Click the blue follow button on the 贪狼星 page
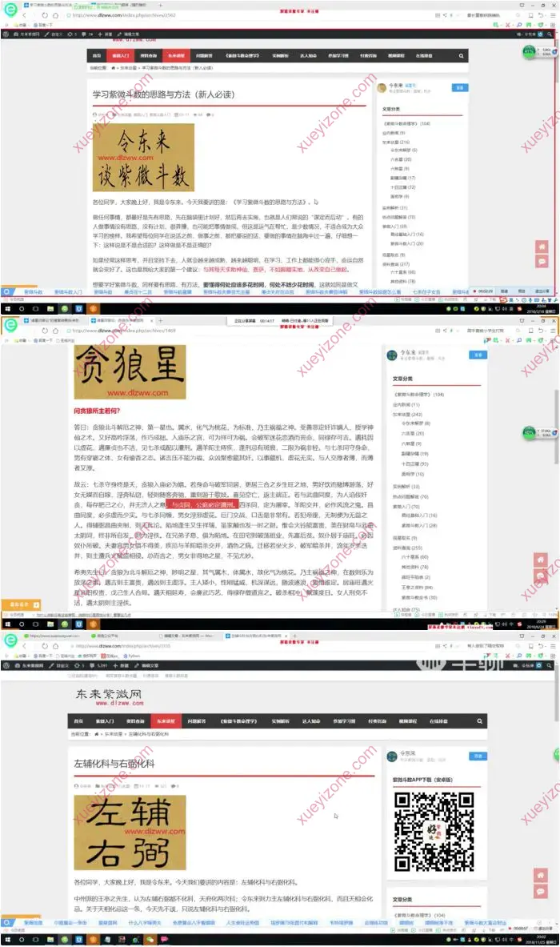Screen dimensions: 560x947 point(478,355)
